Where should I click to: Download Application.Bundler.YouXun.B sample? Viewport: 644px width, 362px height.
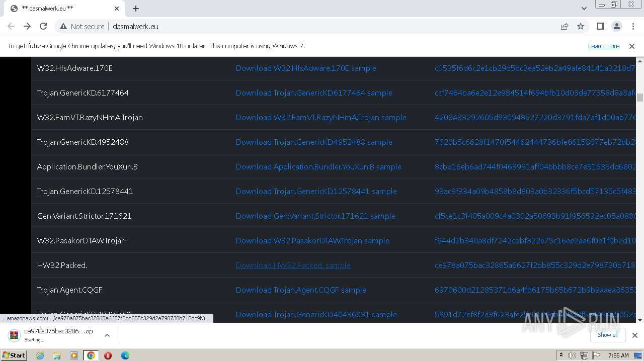(318, 166)
